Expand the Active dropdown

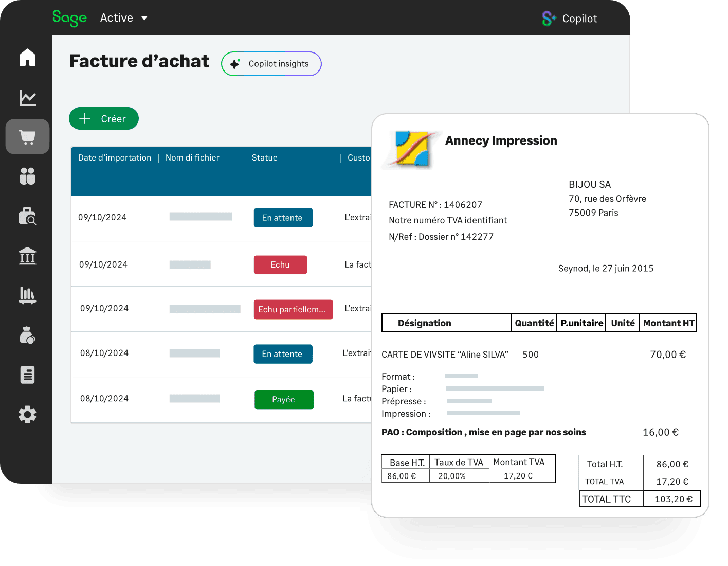[123, 17]
